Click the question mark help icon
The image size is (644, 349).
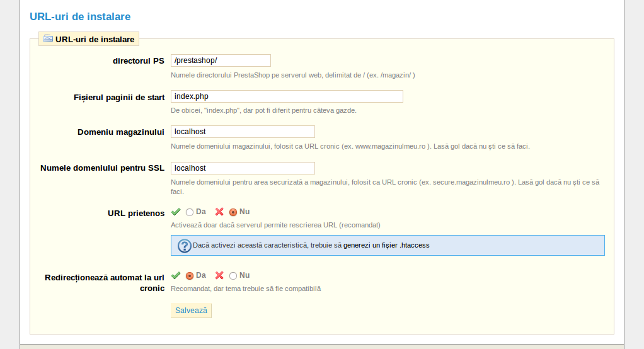pos(185,246)
